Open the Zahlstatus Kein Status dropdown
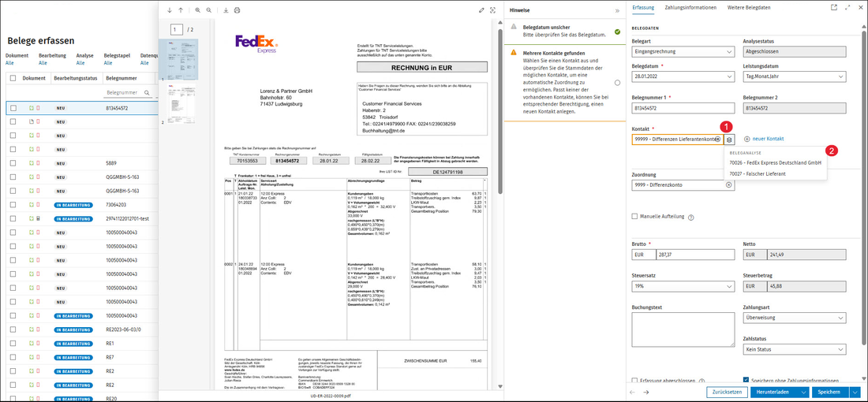 point(795,350)
